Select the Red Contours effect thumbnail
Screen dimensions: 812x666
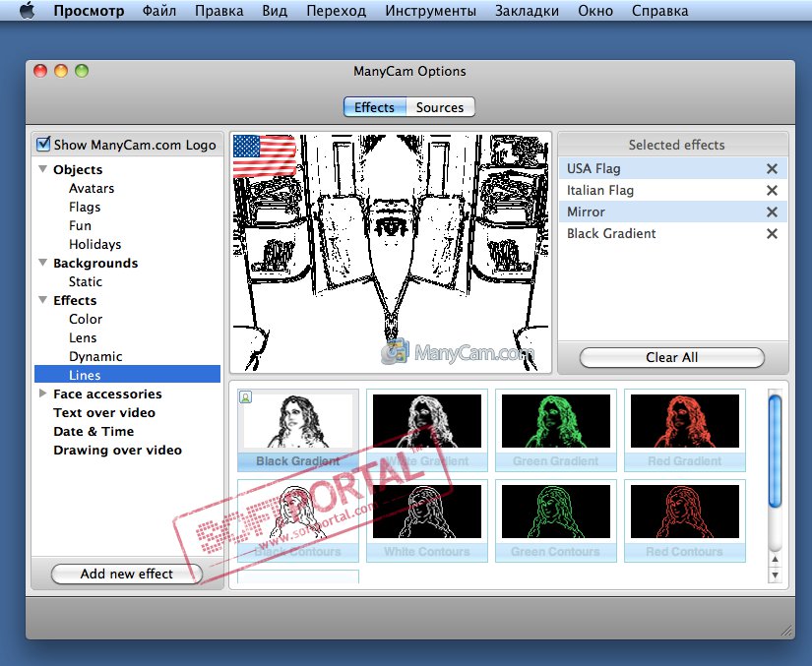685,520
